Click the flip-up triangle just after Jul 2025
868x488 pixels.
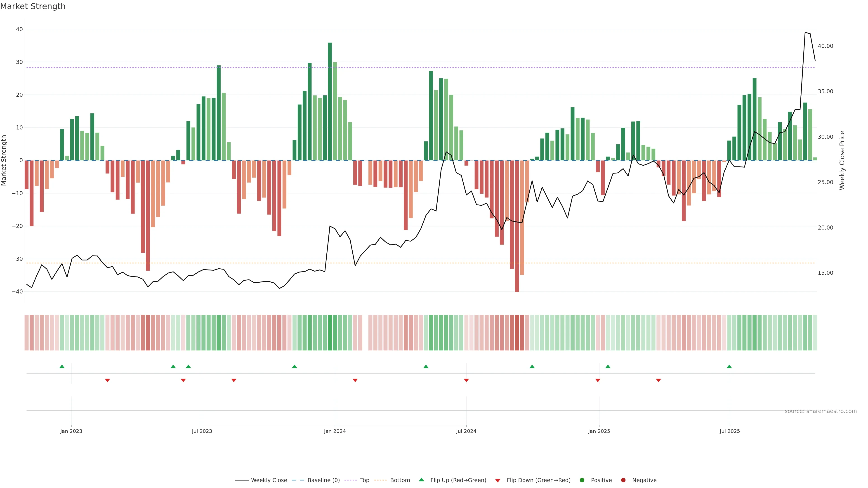click(729, 366)
